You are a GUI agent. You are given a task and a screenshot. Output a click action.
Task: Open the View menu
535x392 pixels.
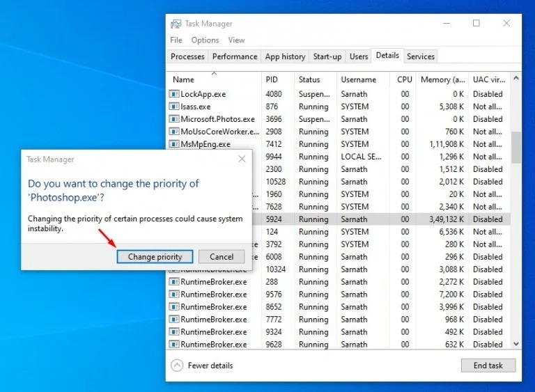tap(236, 40)
